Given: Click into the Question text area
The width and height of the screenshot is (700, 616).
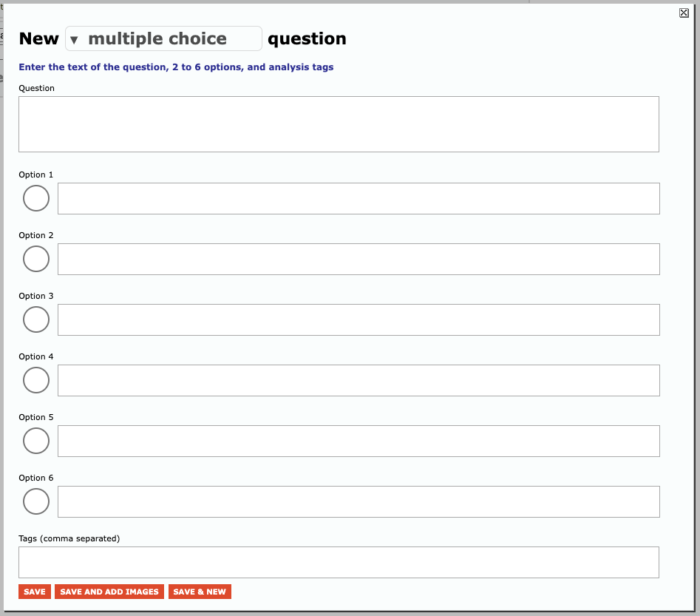Looking at the screenshot, I should (x=339, y=124).
